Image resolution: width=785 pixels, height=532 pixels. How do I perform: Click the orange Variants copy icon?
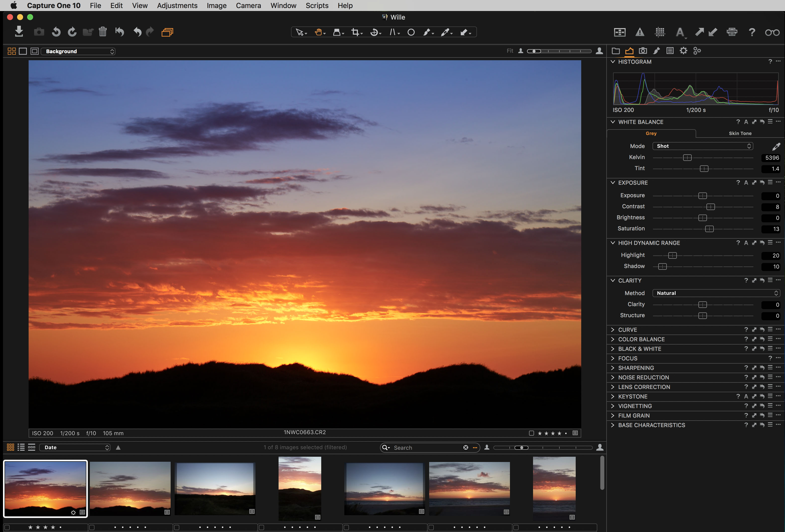click(x=167, y=32)
